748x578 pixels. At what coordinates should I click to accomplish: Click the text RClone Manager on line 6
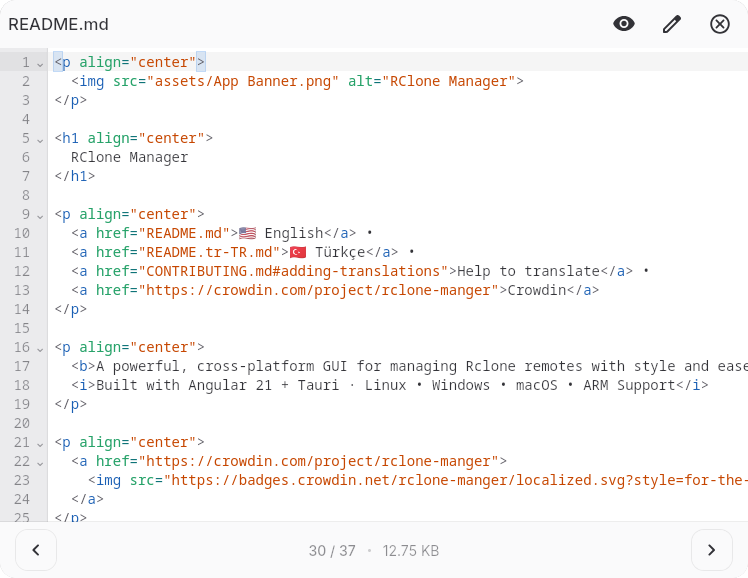click(129, 157)
